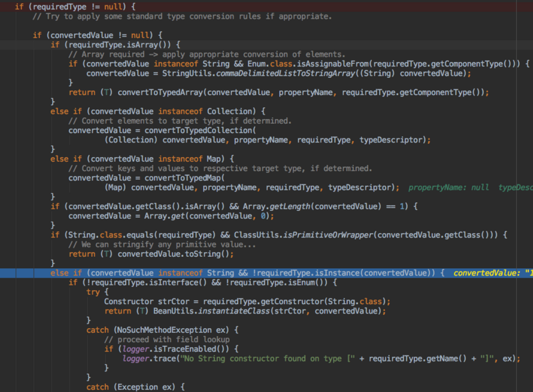533x392 pixels.
Task: Click 'ClassUtils.isPrimitiveOrWrapper' method call
Action: tap(303, 235)
